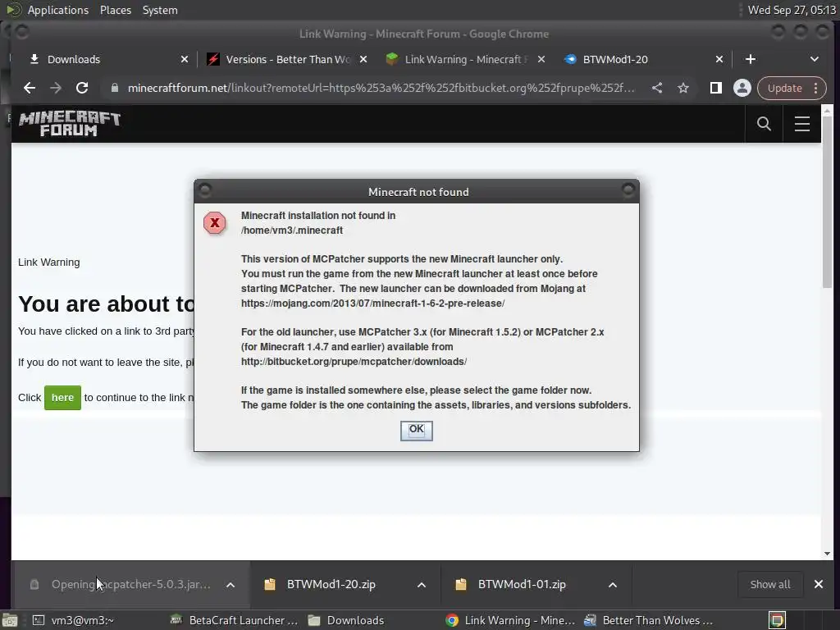Click the green 'here' link button
840x630 pixels.
pos(62,398)
